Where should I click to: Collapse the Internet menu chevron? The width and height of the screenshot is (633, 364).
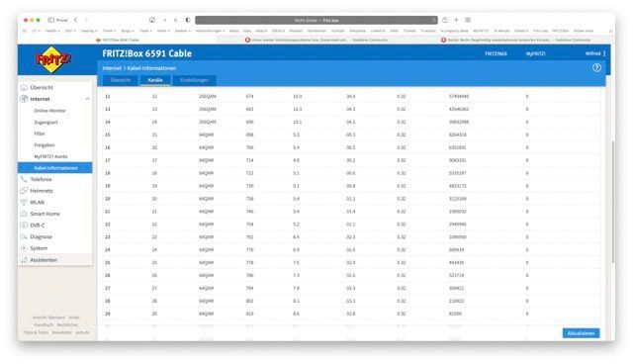[x=87, y=99]
